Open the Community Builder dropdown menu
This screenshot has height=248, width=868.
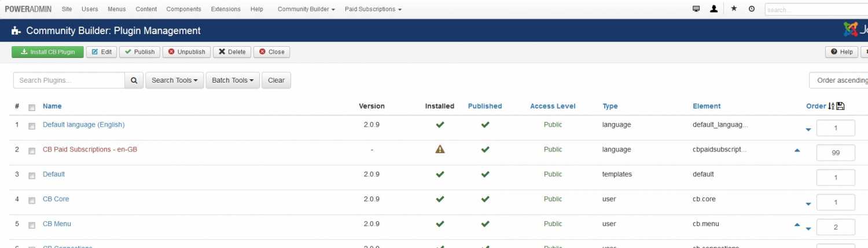pos(306,9)
